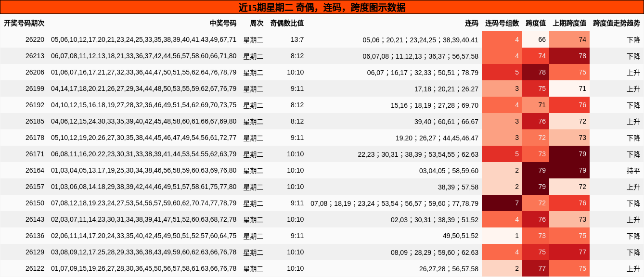644x277 pixels.
Task: Click issue number 26178
Action: coord(35,138)
